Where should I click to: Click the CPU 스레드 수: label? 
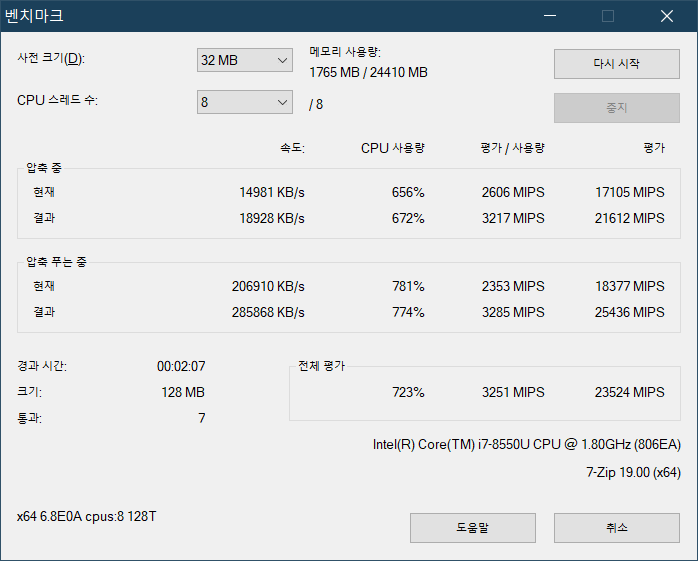pyautogui.click(x=57, y=100)
